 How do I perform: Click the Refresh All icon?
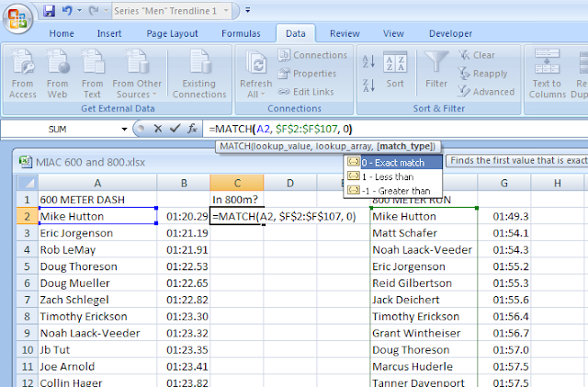point(255,63)
